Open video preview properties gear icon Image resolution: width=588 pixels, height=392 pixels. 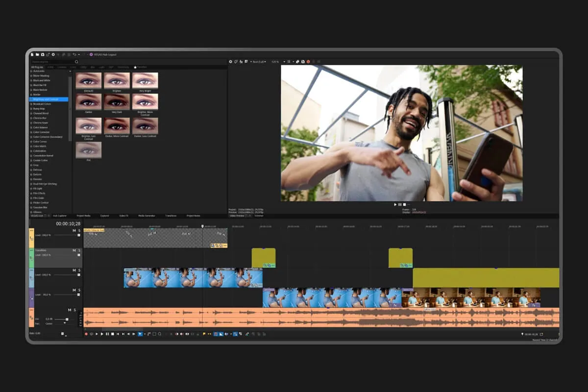tap(230, 62)
